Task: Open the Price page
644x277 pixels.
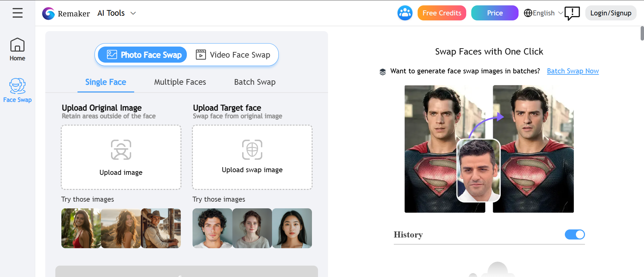Action: pyautogui.click(x=495, y=13)
